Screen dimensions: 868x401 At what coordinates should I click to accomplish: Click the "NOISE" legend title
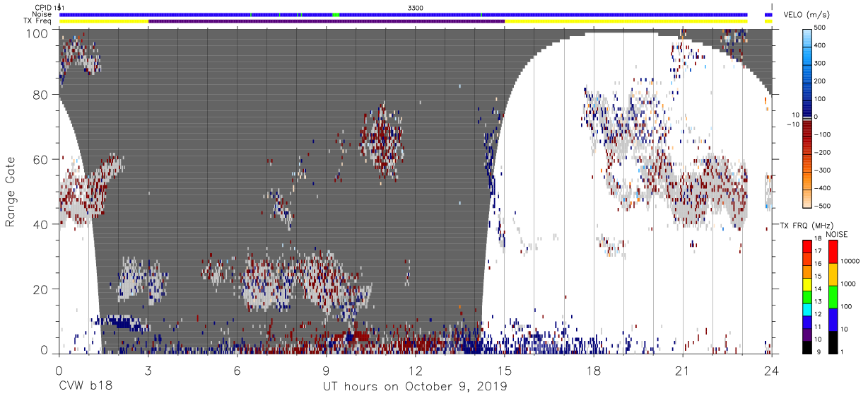838,234
